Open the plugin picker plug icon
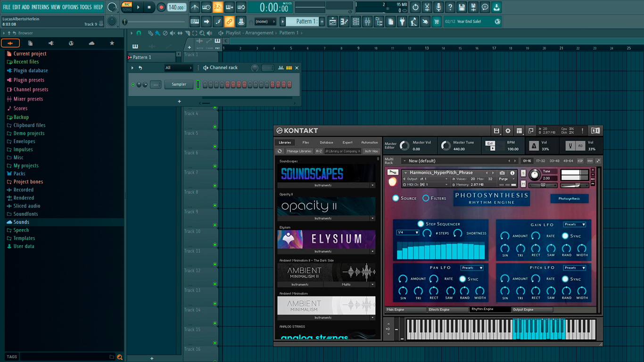Viewport: 644px width, 362px height. (x=402, y=22)
